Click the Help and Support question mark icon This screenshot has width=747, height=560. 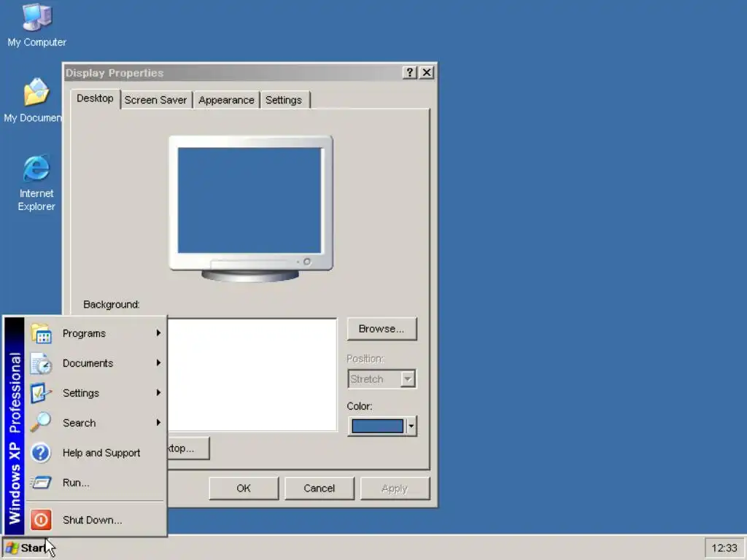click(x=41, y=452)
